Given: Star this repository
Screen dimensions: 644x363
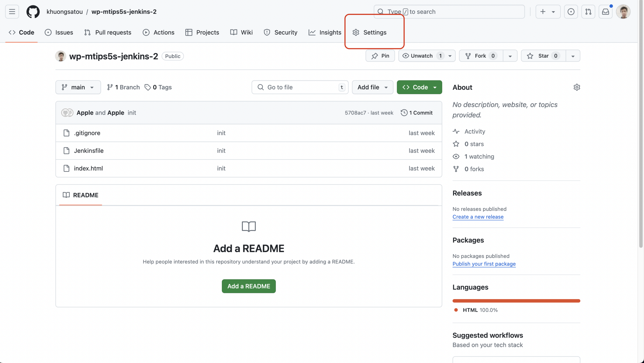Looking at the screenshot, I should pyautogui.click(x=543, y=56).
